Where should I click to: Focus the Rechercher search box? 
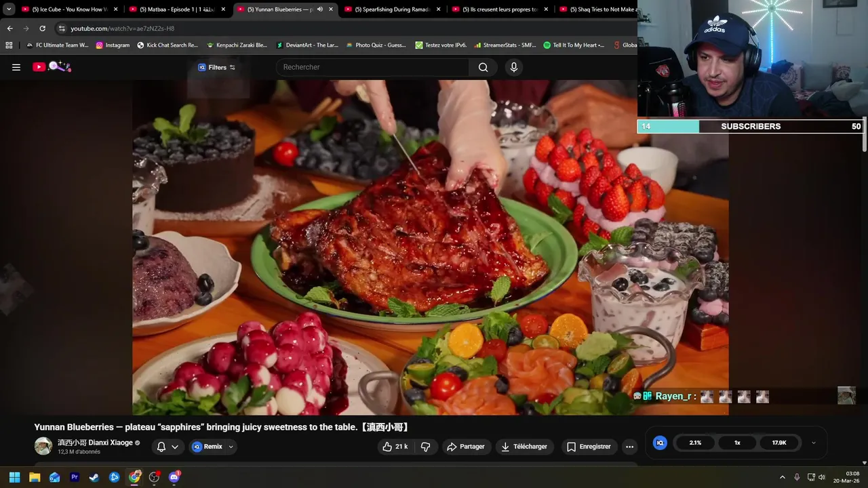pyautogui.click(x=372, y=67)
